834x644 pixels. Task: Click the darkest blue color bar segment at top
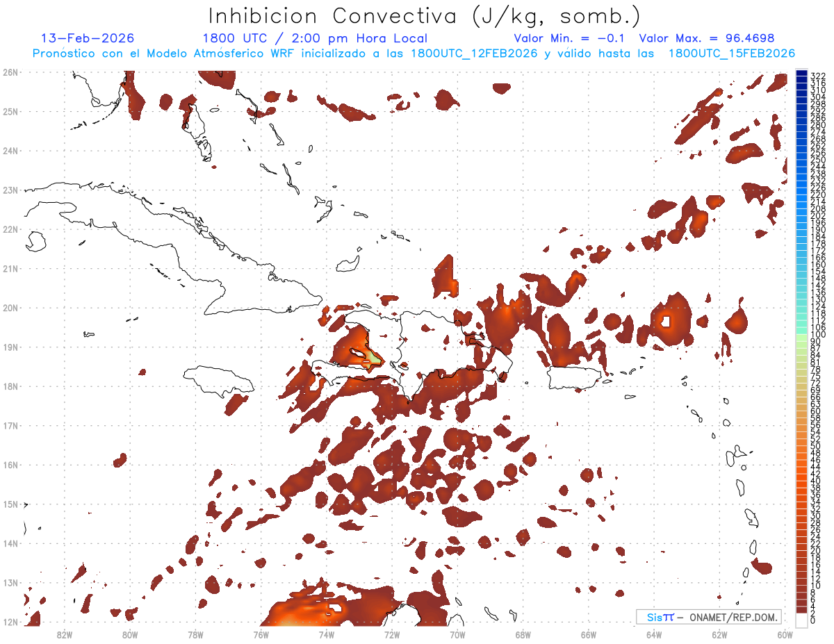[x=801, y=74]
